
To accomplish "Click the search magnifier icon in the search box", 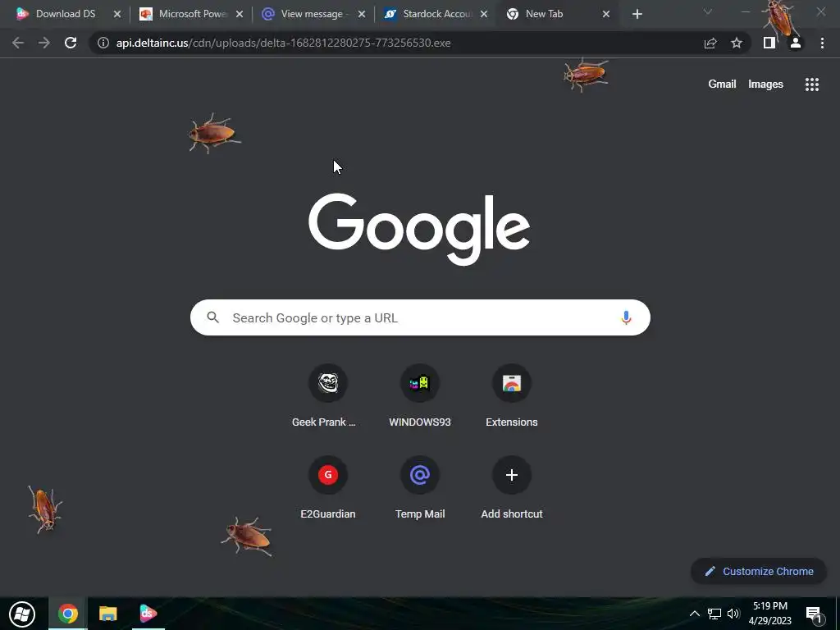I will point(212,317).
